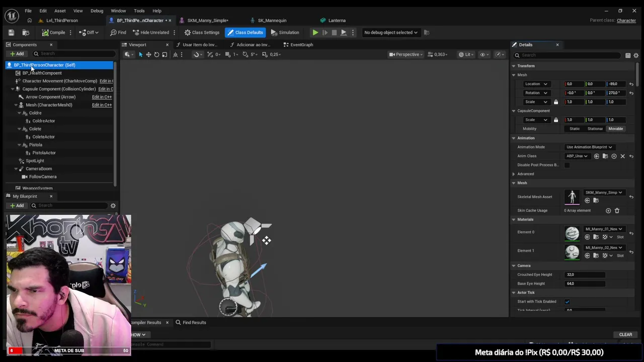Toggle Class Defaults view
The width and height of the screenshot is (644, 362).
[x=245, y=33]
